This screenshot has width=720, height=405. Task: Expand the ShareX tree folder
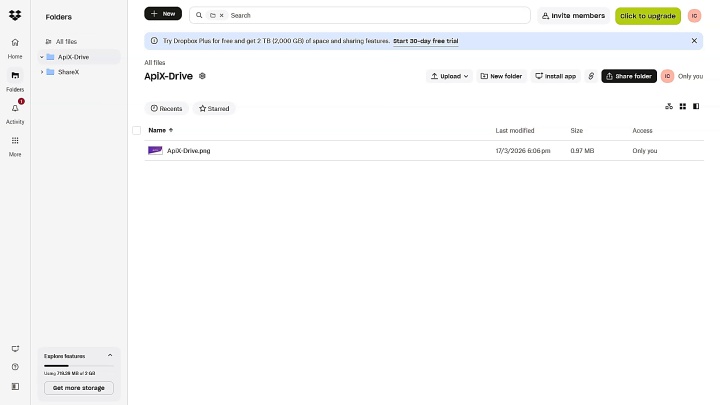tap(42, 72)
